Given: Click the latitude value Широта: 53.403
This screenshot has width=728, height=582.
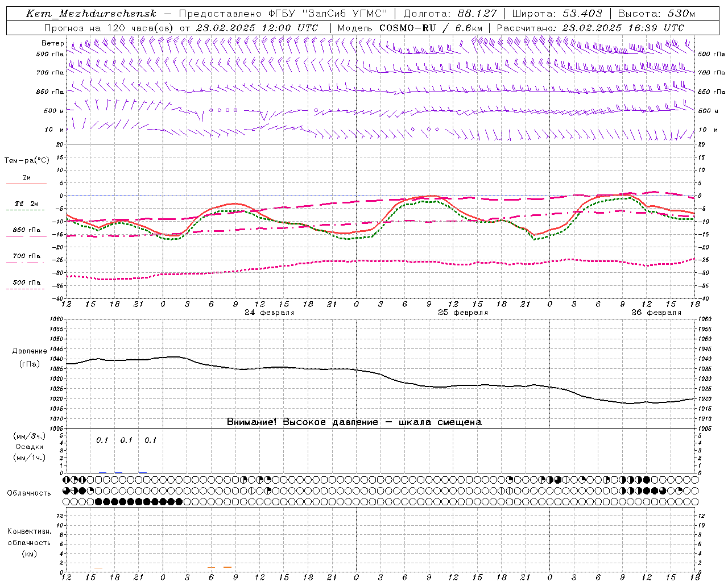Looking at the screenshot, I should click(557, 14).
